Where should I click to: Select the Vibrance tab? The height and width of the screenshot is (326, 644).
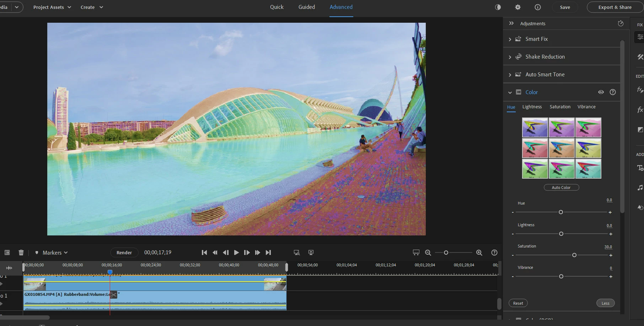(x=586, y=107)
